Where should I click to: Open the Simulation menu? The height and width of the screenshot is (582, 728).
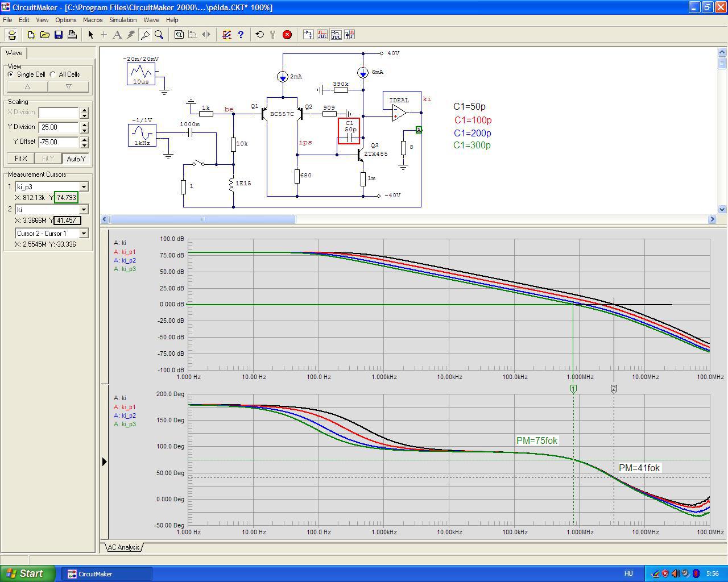pos(123,20)
